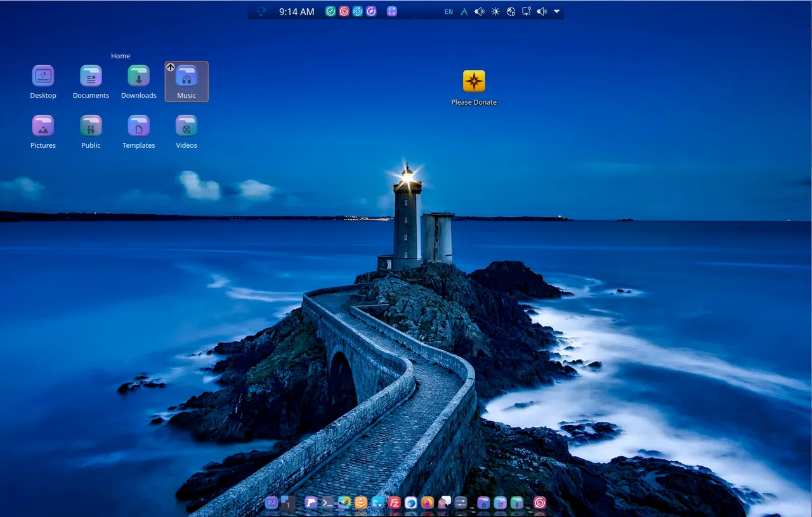Open the Pidgin chat client in the dock
This screenshot has width=812, height=517.
(445, 503)
